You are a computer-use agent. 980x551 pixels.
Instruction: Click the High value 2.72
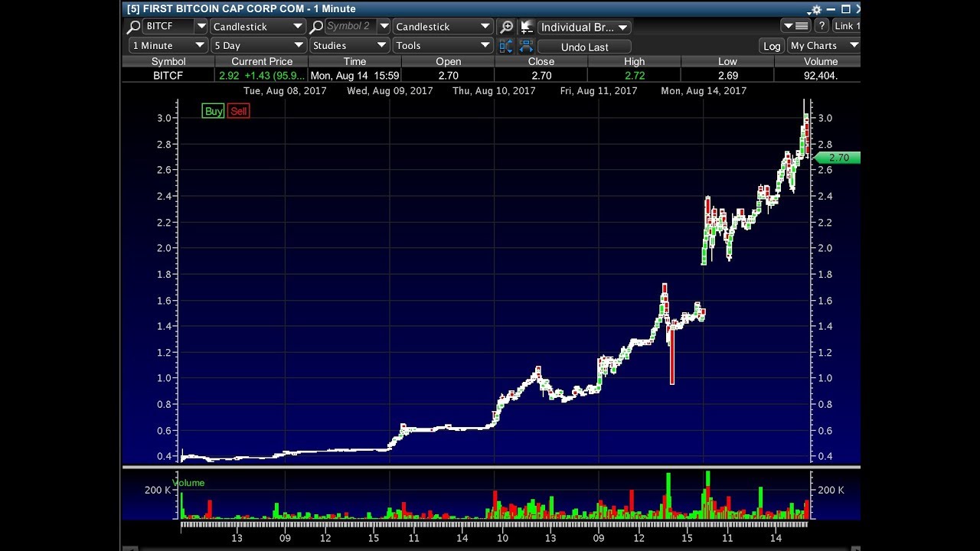pos(635,75)
